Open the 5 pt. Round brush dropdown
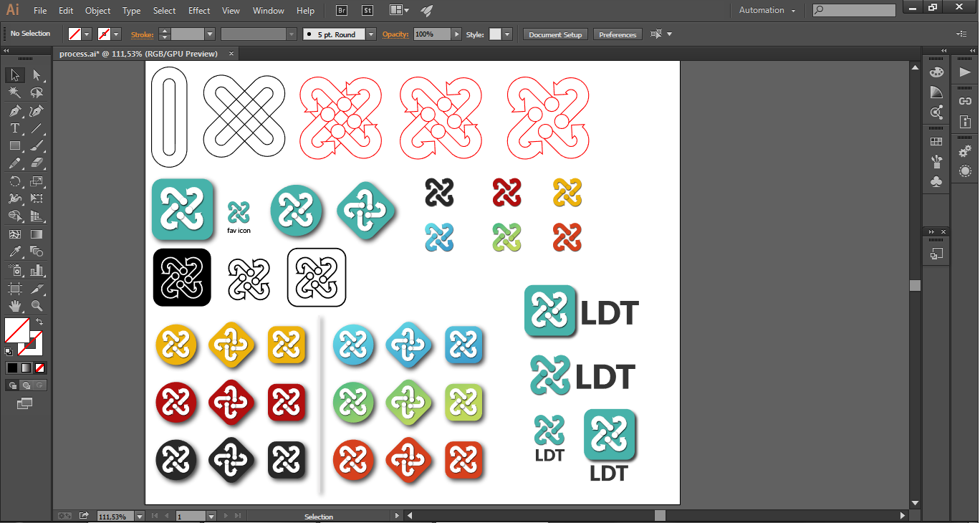The height and width of the screenshot is (523, 980). (x=371, y=34)
